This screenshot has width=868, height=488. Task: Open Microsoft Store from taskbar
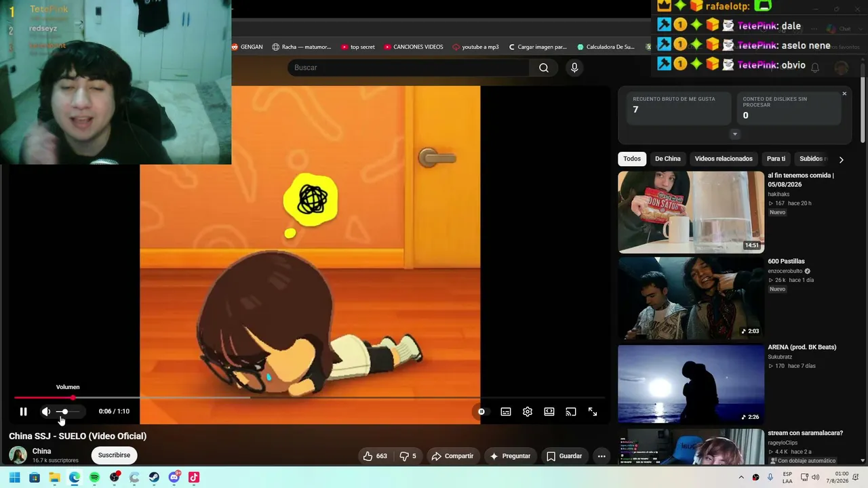pyautogui.click(x=35, y=477)
